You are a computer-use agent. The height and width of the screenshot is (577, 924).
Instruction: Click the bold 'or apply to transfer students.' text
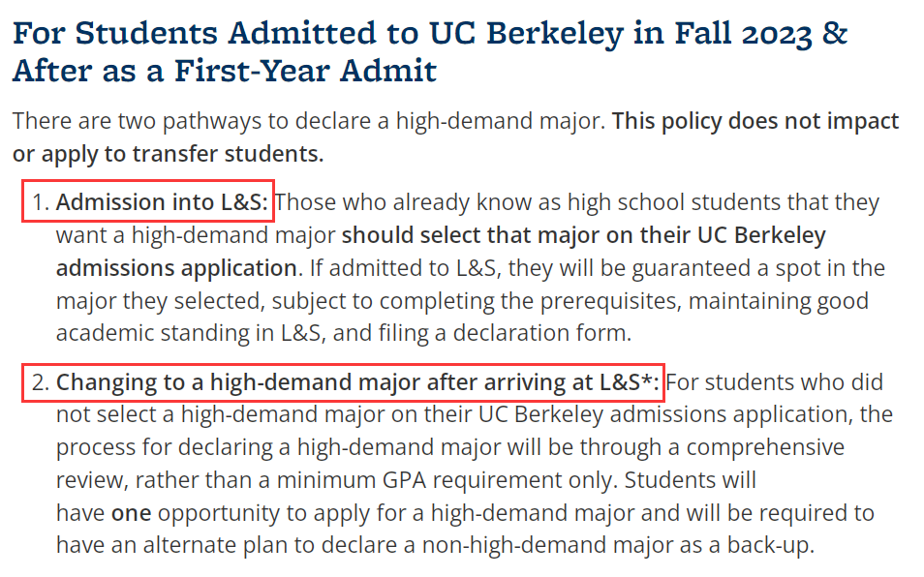click(168, 154)
